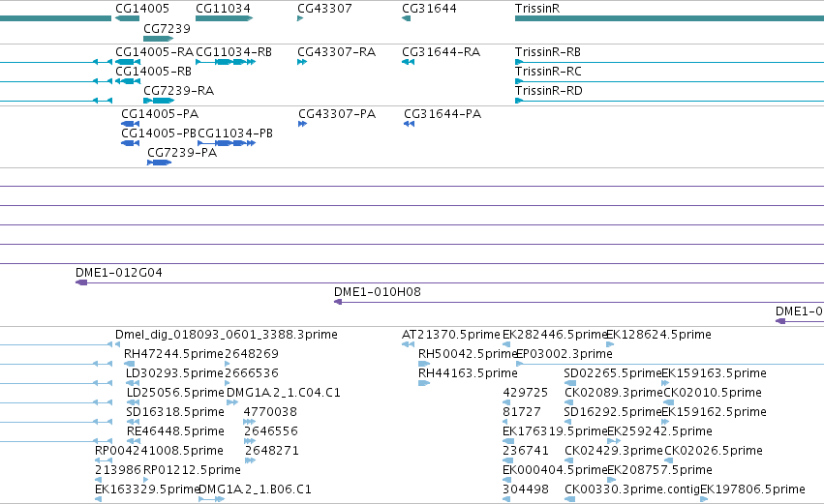Select EST SD16292.5prime

pyautogui.click(x=612, y=412)
